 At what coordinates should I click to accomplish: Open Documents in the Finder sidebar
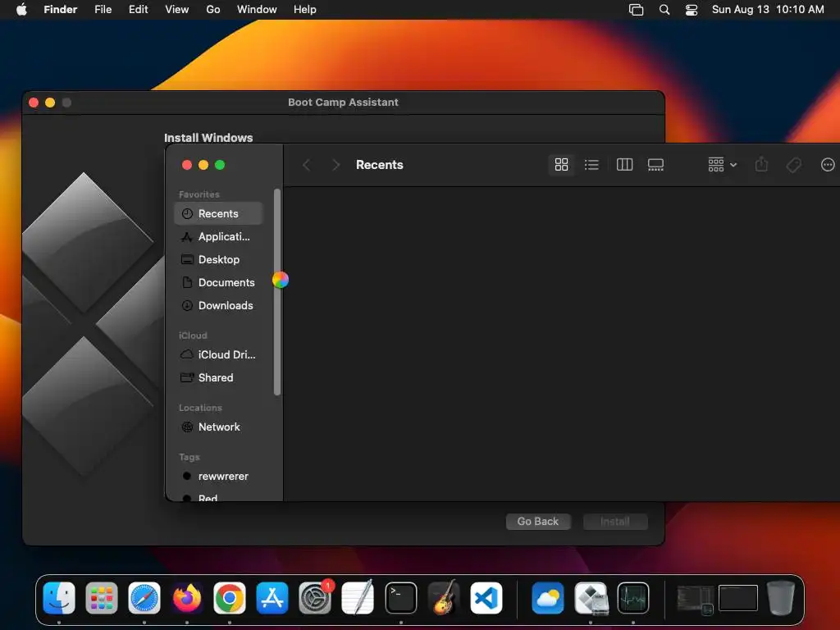click(x=218, y=282)
